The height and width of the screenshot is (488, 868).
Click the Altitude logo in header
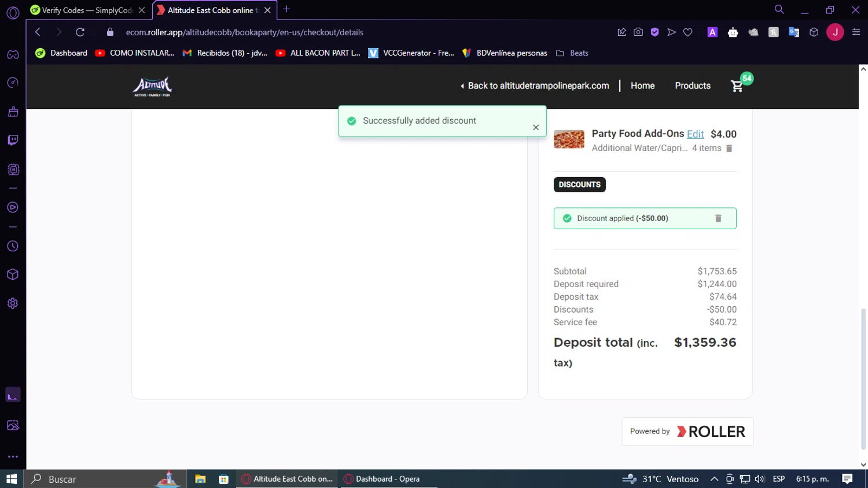[153, 86]
